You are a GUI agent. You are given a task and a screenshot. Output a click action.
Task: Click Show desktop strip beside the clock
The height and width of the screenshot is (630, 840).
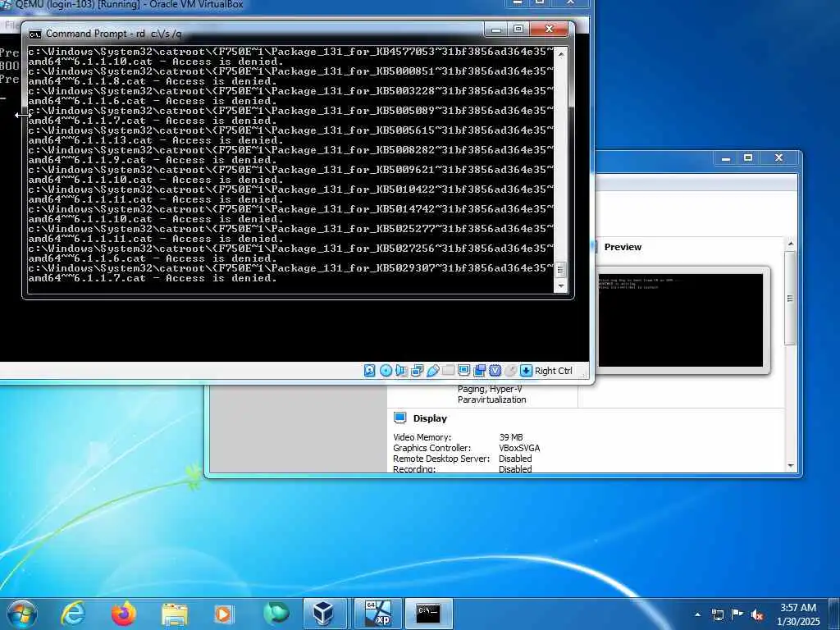(836, 614)
